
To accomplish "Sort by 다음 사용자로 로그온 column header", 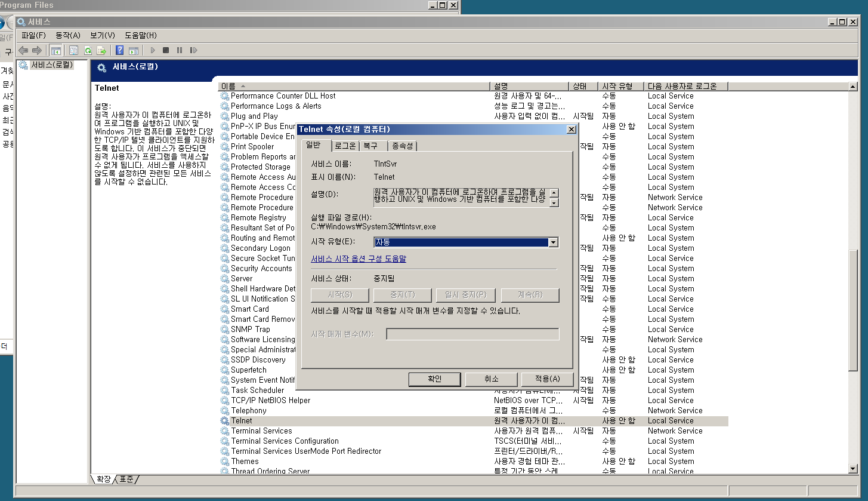I will (x=687, y=86).
